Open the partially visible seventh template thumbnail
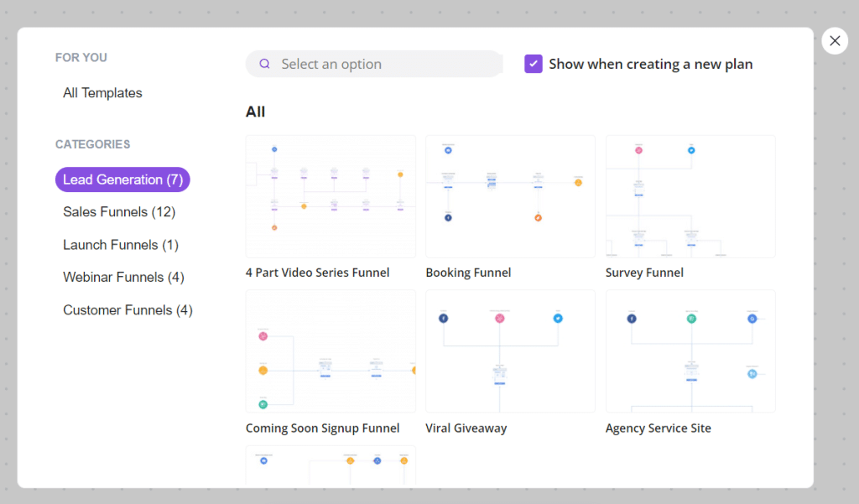The width and height of the screenshot is (859, 504). tap(331, 465)
